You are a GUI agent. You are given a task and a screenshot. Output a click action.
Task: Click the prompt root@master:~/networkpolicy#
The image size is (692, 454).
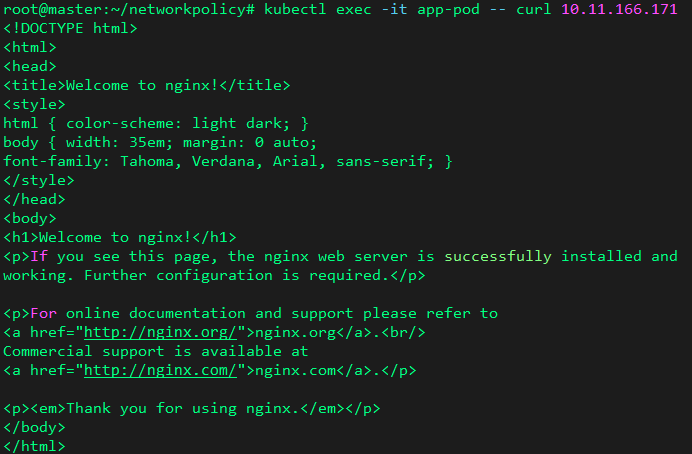pos(128,9)
